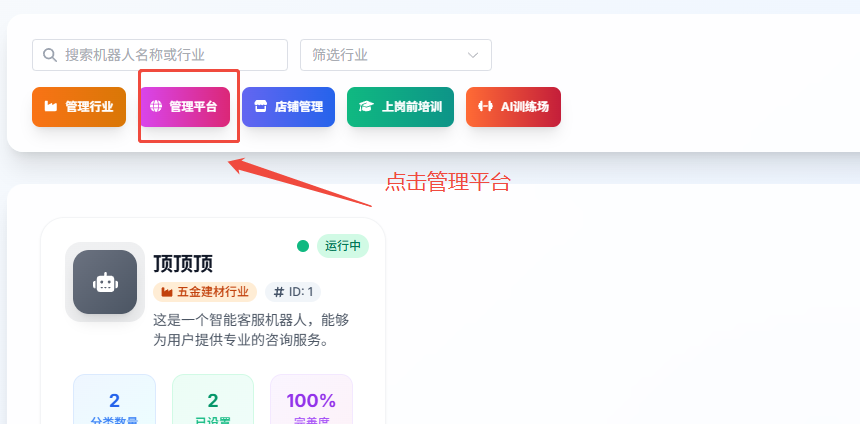The image size is (860, 424).
Task: Open the 管理平台 page
Action: click(188, 107)
